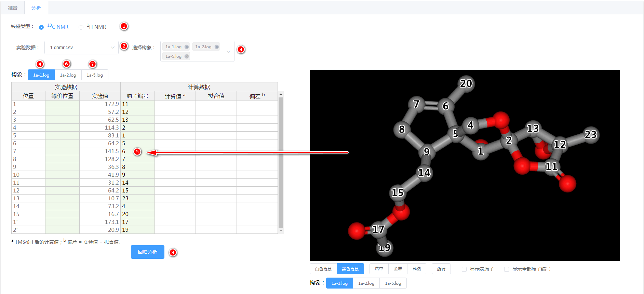This screenshot has height=294, width=644.
Task: Click atom 4 in the molecule viewer
Action: coord(470,125)
